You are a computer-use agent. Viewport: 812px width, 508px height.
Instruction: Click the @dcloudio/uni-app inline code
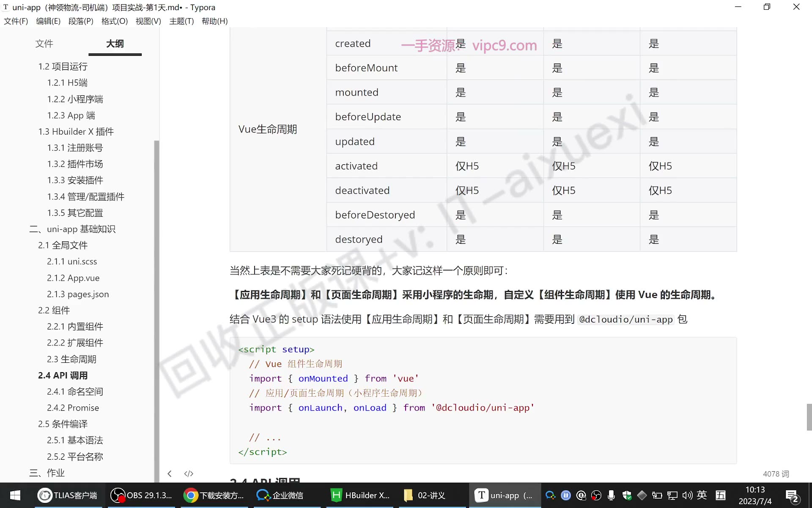[x=626, y=319]
